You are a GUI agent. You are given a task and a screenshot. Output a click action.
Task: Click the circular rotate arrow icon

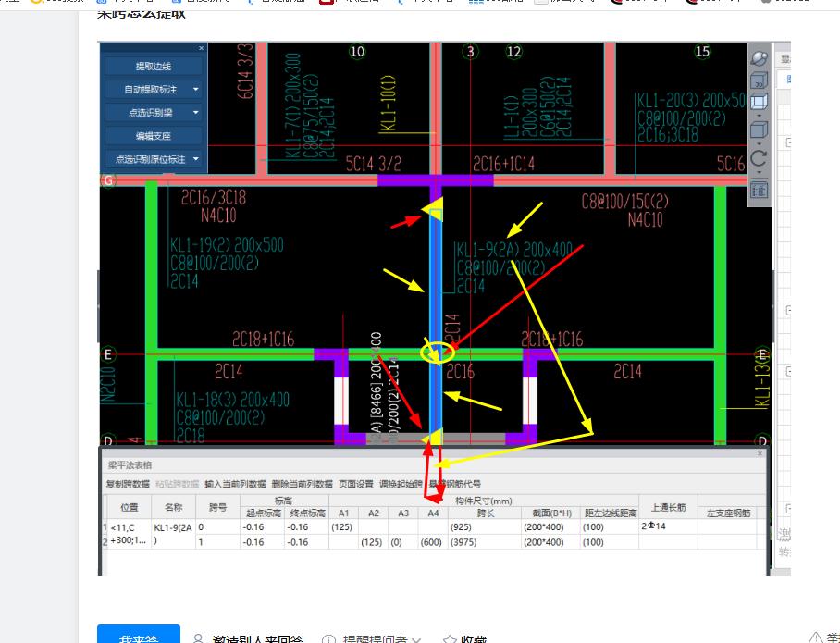point(760,158)
